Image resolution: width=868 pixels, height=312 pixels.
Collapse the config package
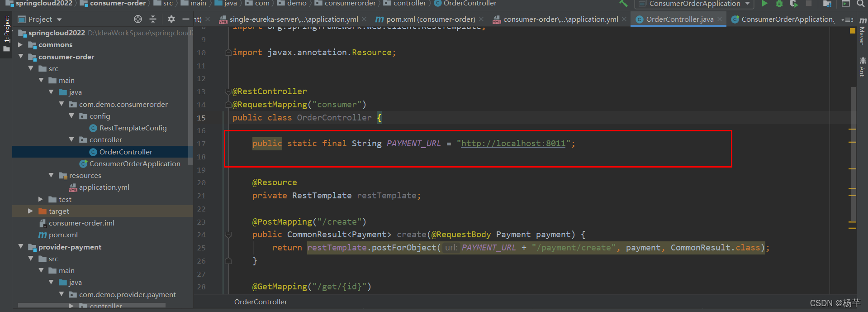[71, 116]
